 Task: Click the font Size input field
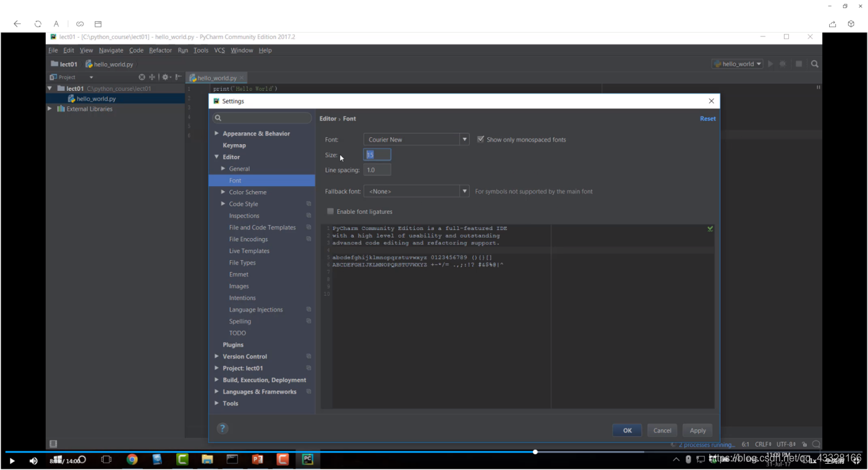click(x=377, y=154)
